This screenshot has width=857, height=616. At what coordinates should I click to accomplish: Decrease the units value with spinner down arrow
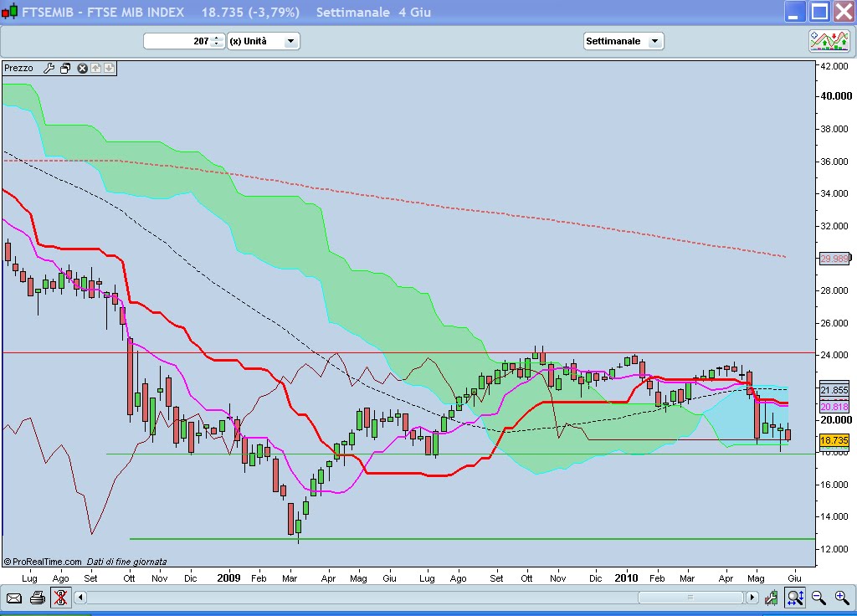pyautogui.click(x=217, y=44)
